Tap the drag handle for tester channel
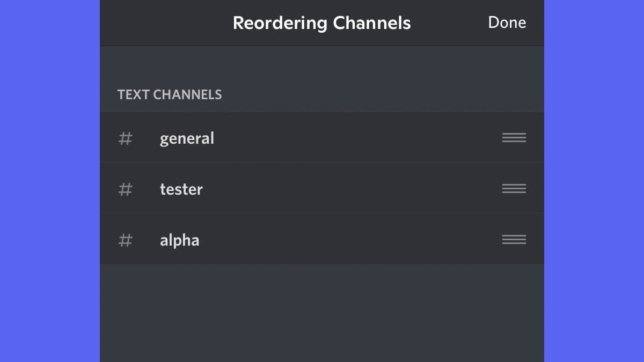The image size is (644, 362). 514,189
